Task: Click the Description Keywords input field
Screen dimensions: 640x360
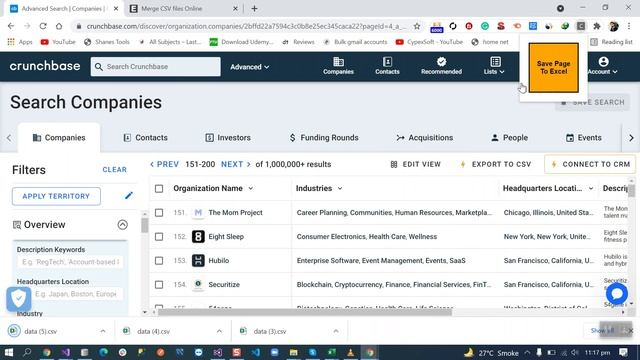Action: coord(70,262)
